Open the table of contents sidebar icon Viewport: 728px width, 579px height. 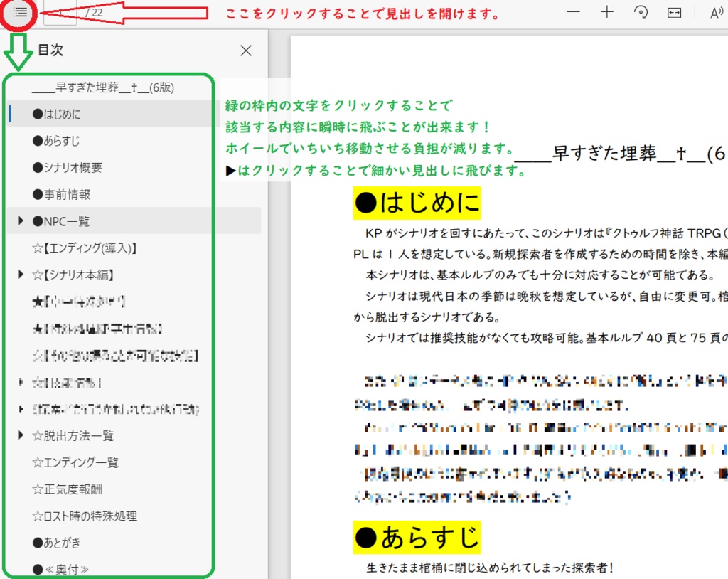[x=19, y=12]
